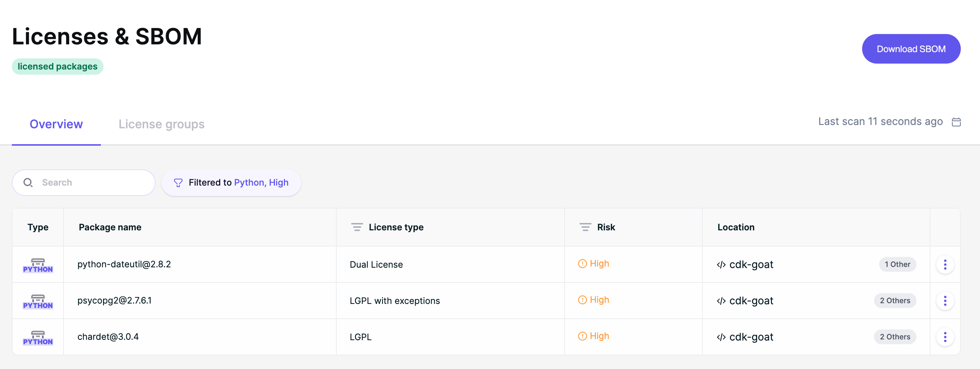This screenshot has height=369, width=980.
Task: Select the Overview tab
Action: pyautogui.click(x=56, y=124)
